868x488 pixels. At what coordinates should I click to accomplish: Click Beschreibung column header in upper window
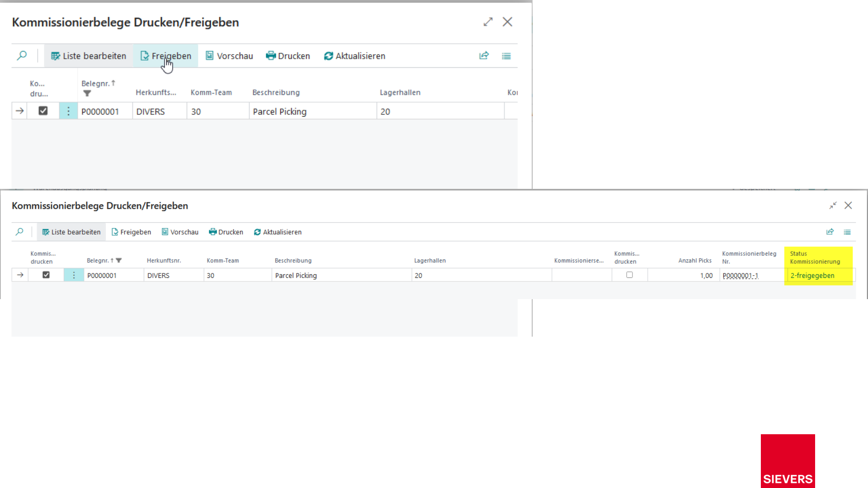pyautogui.click(x=276, y=92)
